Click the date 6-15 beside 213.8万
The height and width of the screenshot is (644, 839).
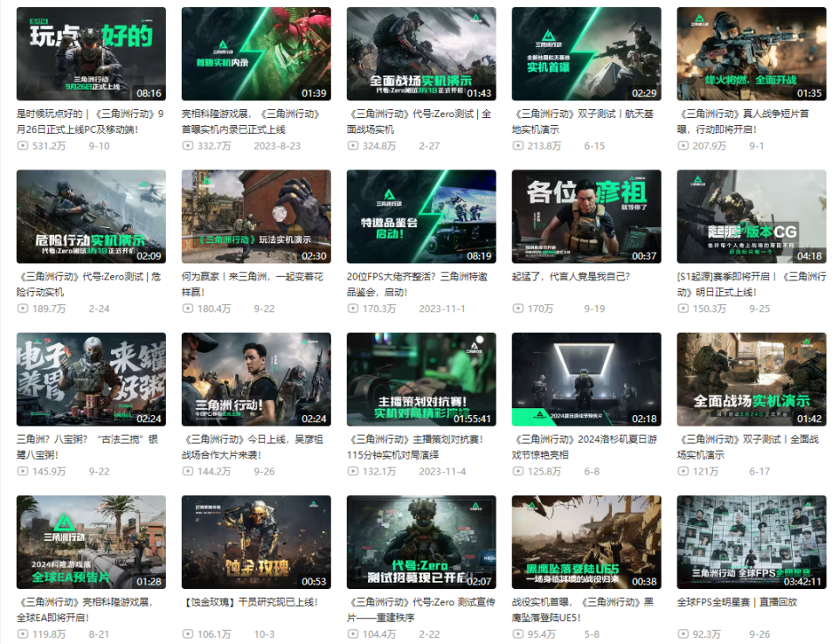pos(594,145)
